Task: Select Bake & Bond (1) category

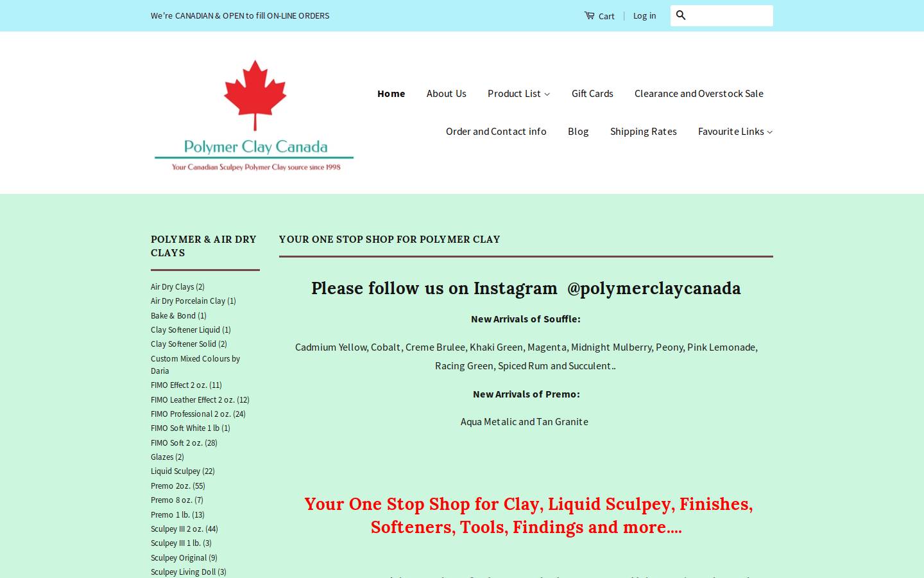Action: click(178, 315)
